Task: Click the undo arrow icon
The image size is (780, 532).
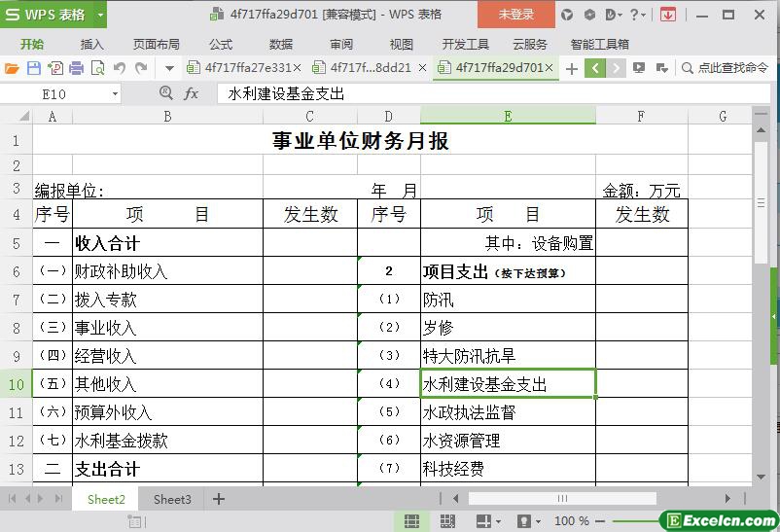Action: click(x=120, y=68)
